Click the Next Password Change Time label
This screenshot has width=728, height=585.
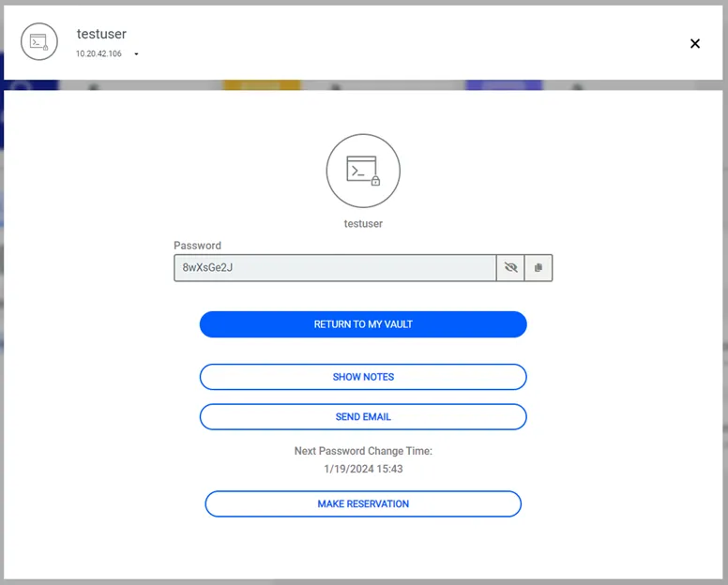pyautogui.click(x=363, y=451)
